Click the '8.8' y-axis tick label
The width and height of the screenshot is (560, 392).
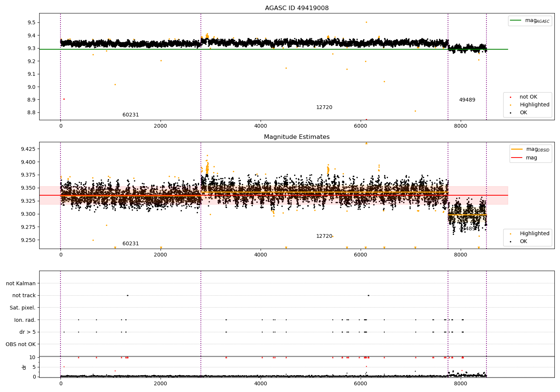click(x=31, y=113)
